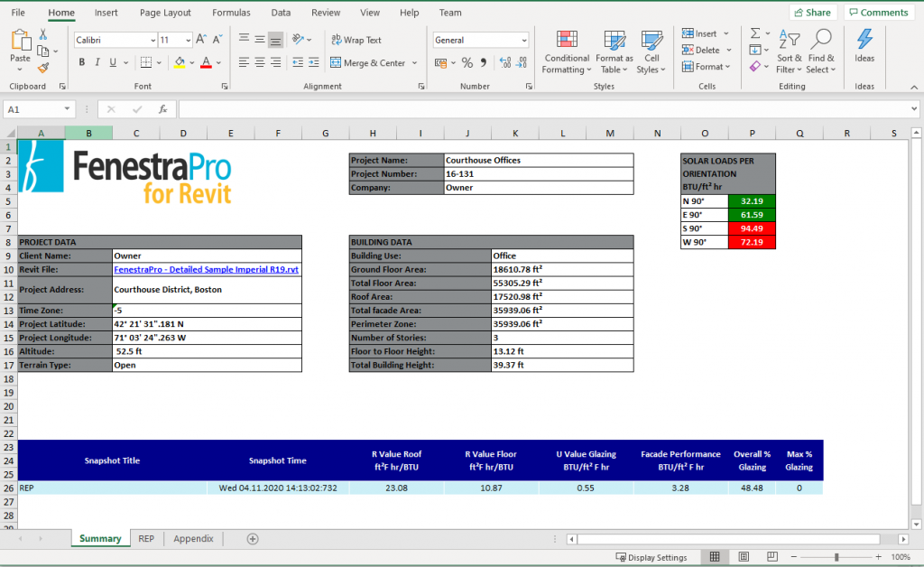Image resolution: width=924 pixels, height=567 pixels.
Task: Collapse the ribbon chevron
Action: (x=914, y=88)
